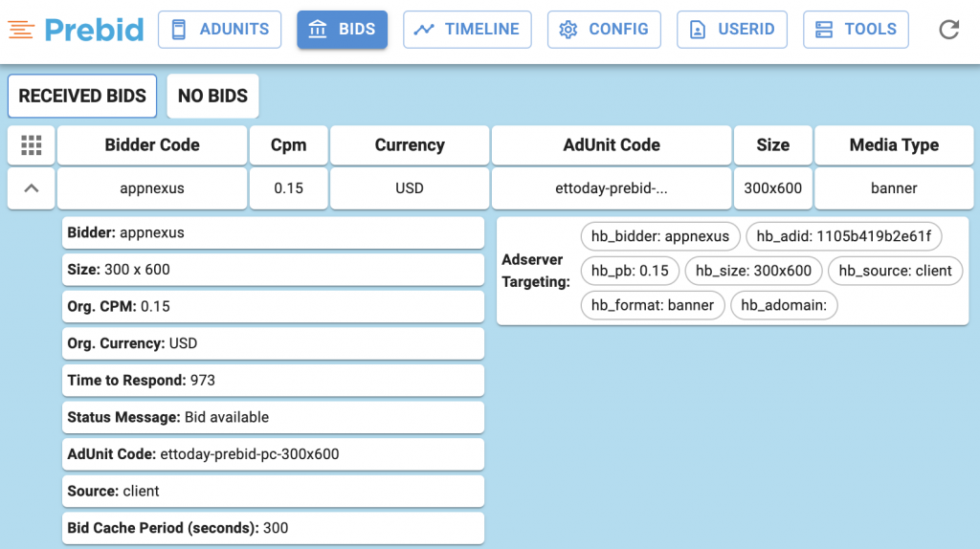The width and height of the screenshot is (980, 549).
Task: Click the Prebid logo
Action: pyautogui.click(x=76, y=30)
